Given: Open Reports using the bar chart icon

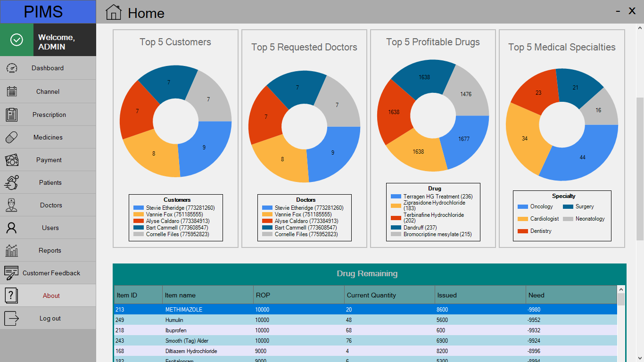Looking at the screenshot, I should (12, 250).
